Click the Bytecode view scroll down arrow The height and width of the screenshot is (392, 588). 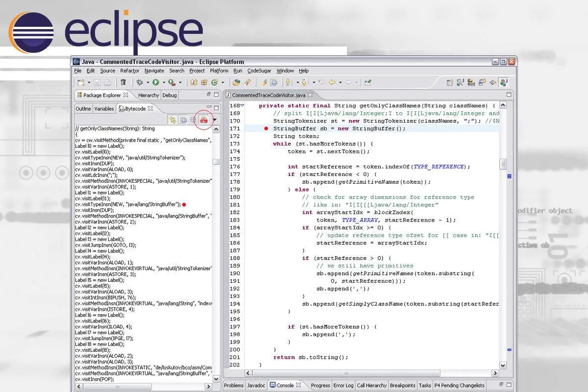click(216, 378)
